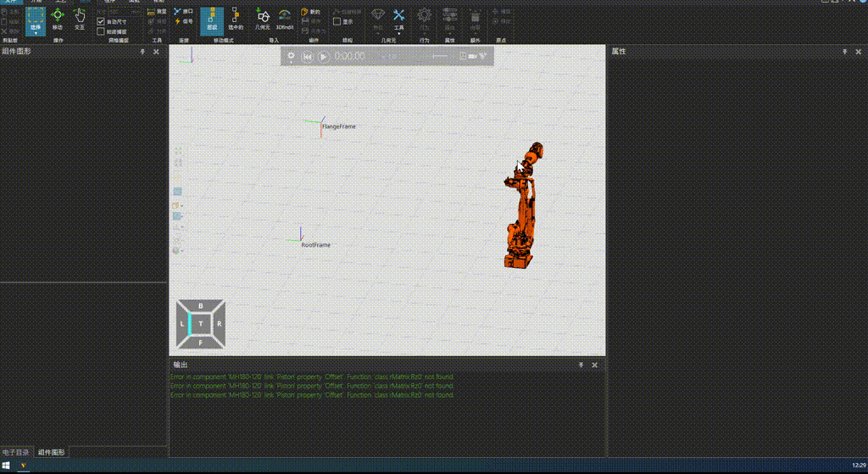
Task: Click the fill-view icon in viewport toolbar
Action: 178,151
